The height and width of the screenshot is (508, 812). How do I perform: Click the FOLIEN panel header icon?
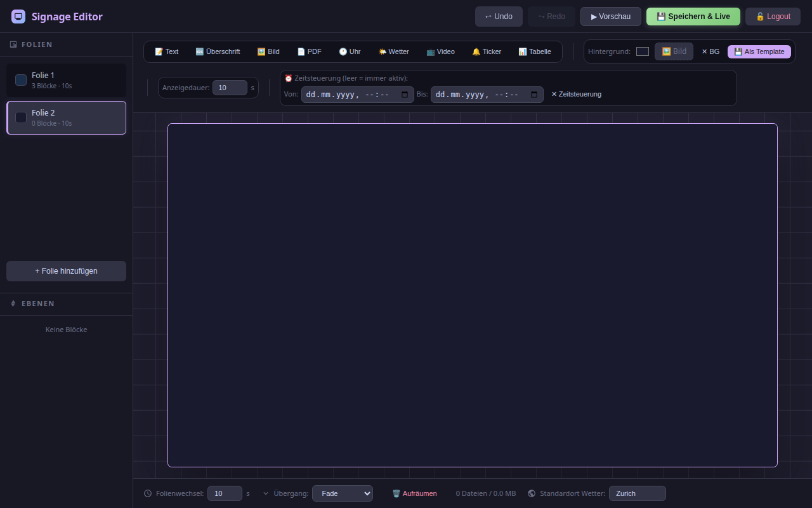[x=13, y=44]
